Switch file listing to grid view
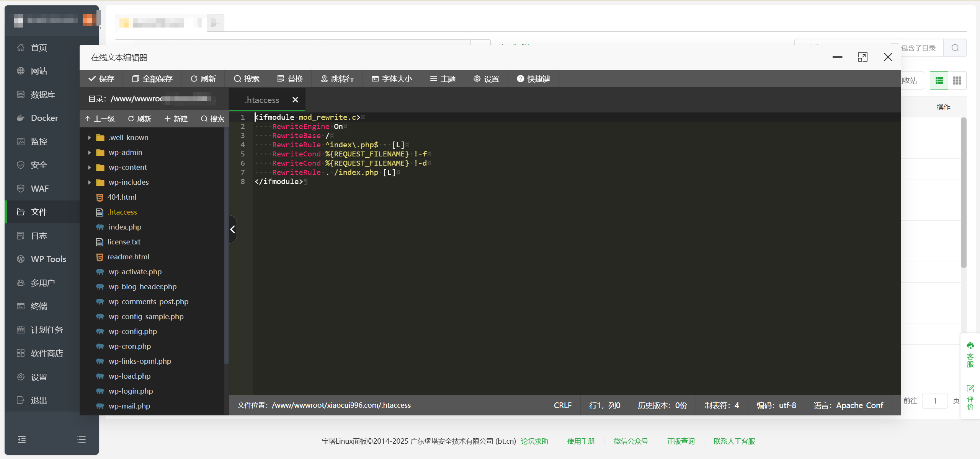980x459 pixels. (957, 80)
